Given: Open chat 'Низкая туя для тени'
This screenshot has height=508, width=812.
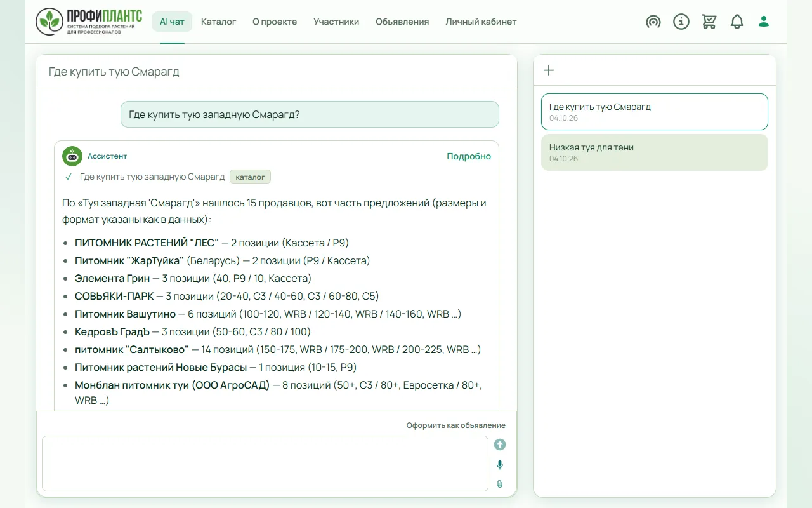Looking at the screenshot, I should (655, 152).
